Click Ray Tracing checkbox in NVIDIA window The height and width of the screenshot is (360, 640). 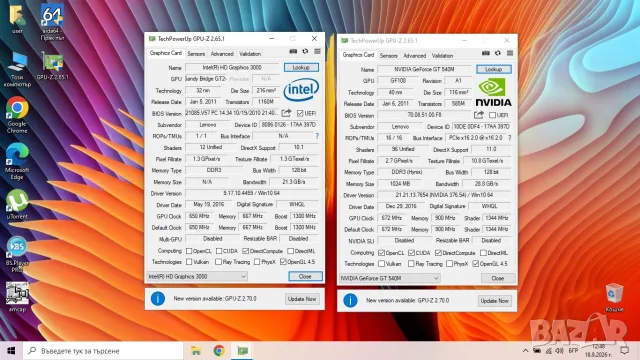tap(411, 264)
